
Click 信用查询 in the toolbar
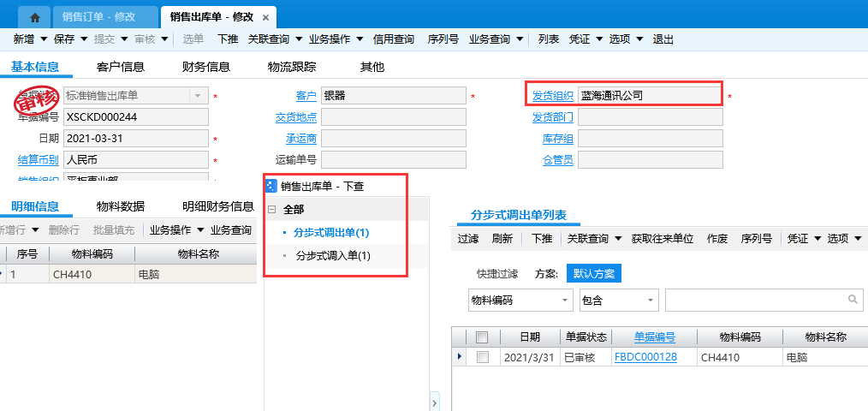click(394, 39)
